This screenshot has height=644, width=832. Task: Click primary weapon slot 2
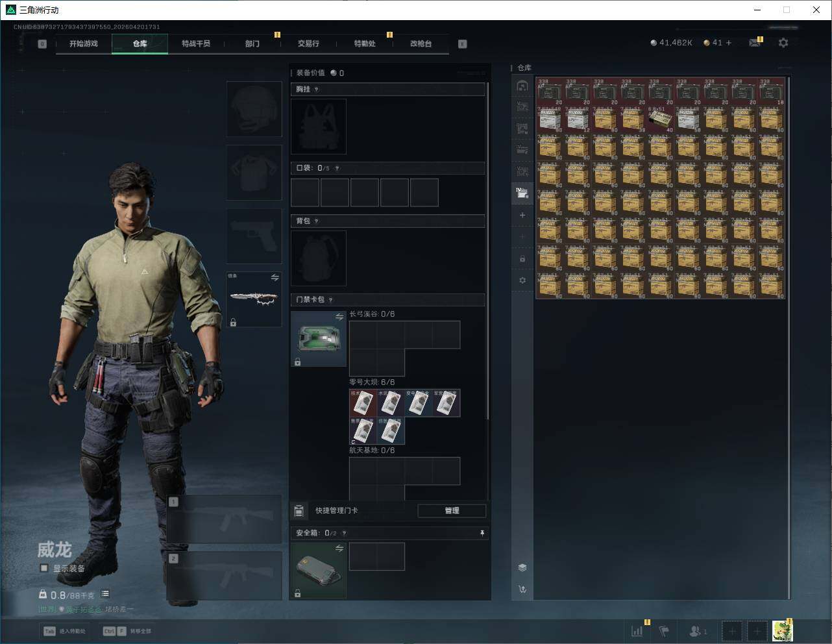[225, 576]
